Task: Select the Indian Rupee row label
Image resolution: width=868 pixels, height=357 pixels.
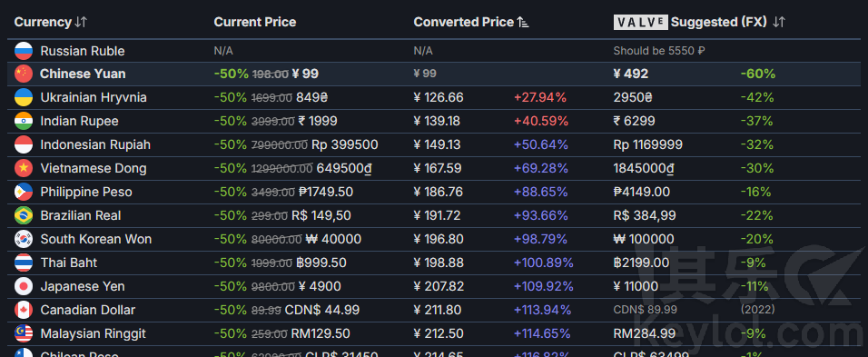Action: [79, 121]
